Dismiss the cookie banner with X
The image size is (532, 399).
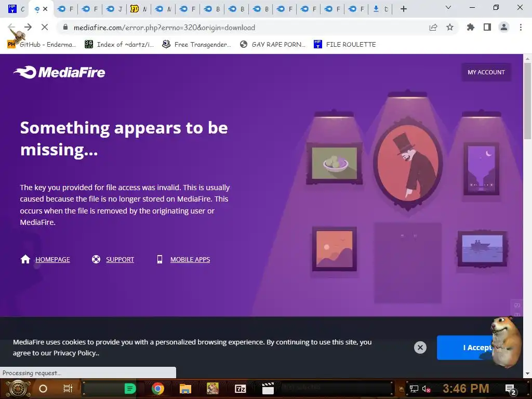pos(420,348)
